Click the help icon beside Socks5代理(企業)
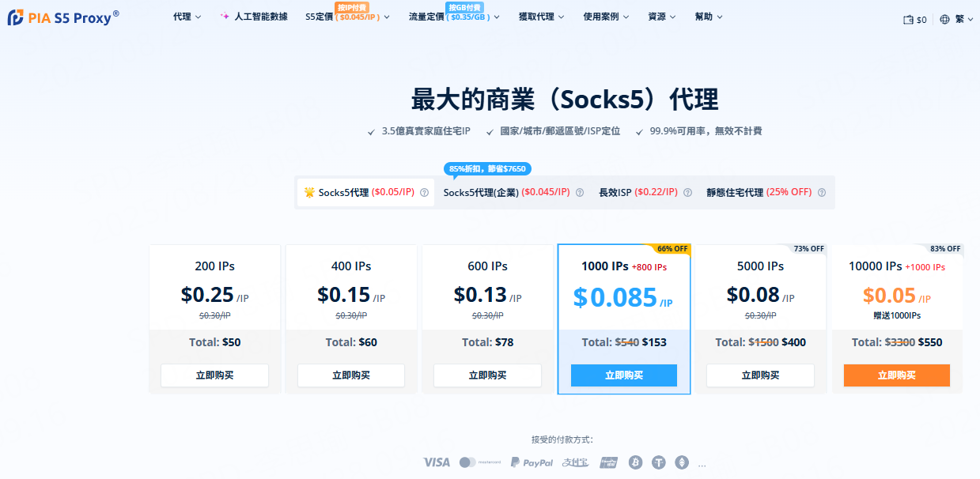This screenshot has height=479, width=980. click(580, 193)
